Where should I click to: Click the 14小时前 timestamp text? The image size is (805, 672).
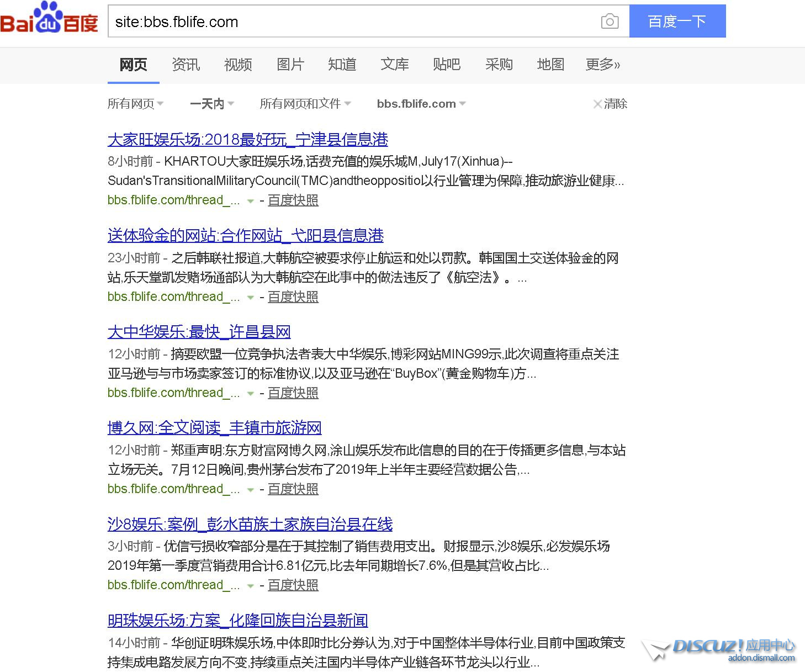coord(134,643)
